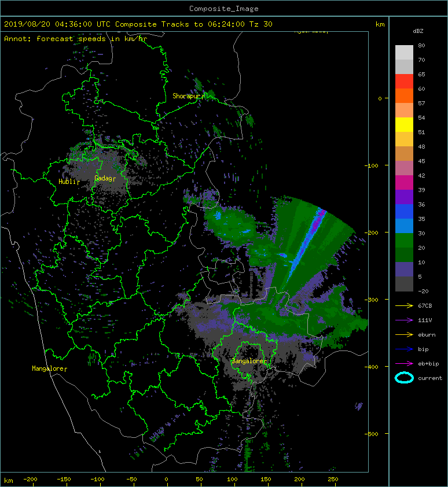The width and height of the screenshot is (448, 487).
Task: Click the dBZ legend heading
Action: pos(418,31)
